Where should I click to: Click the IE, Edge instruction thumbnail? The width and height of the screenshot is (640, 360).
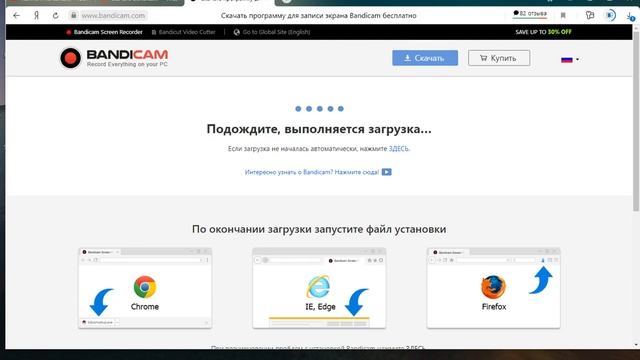coord(319,288)
